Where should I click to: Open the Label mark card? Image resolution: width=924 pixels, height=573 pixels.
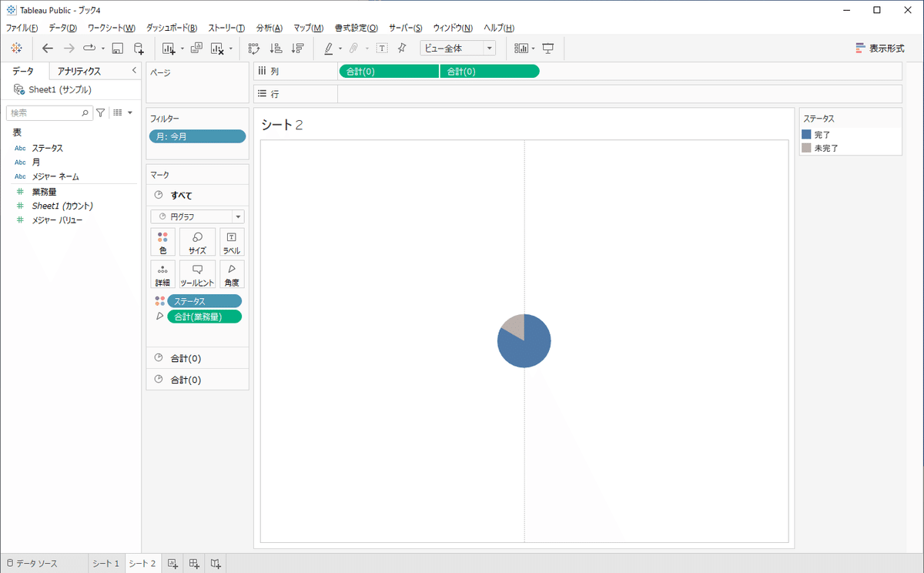[x=232, y=242]
